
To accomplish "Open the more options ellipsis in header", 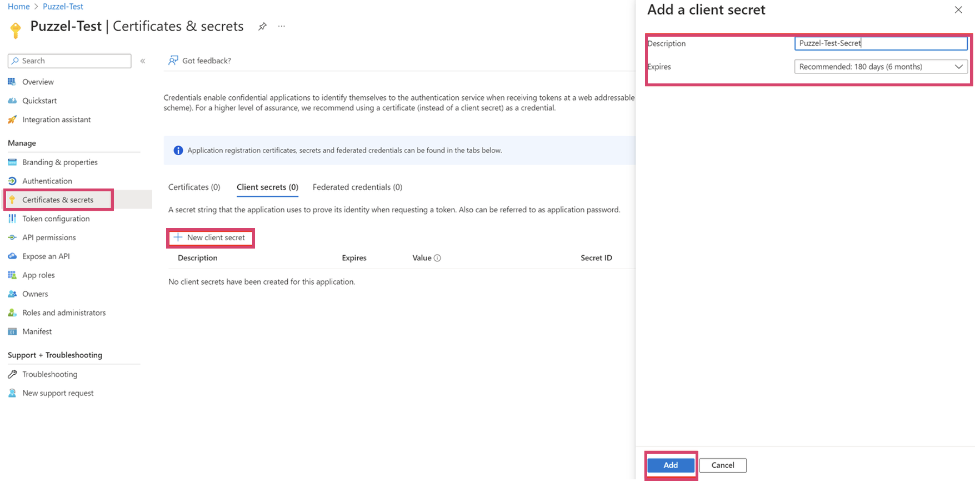I will pos(282,26).
